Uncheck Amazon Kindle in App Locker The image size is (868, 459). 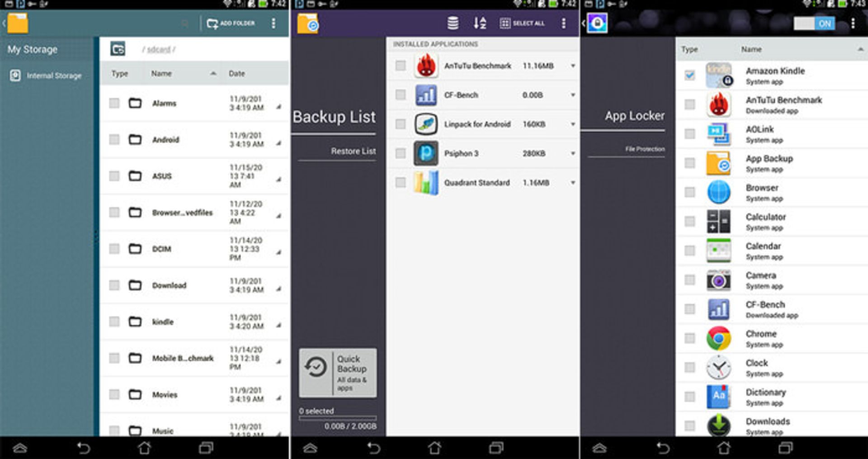tap(689, 75)
